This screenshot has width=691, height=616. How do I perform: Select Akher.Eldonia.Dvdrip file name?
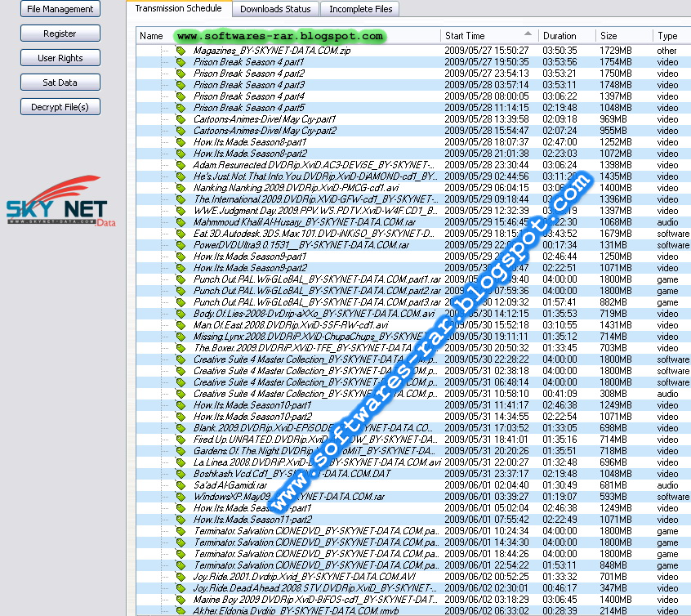tap(296, 611)
